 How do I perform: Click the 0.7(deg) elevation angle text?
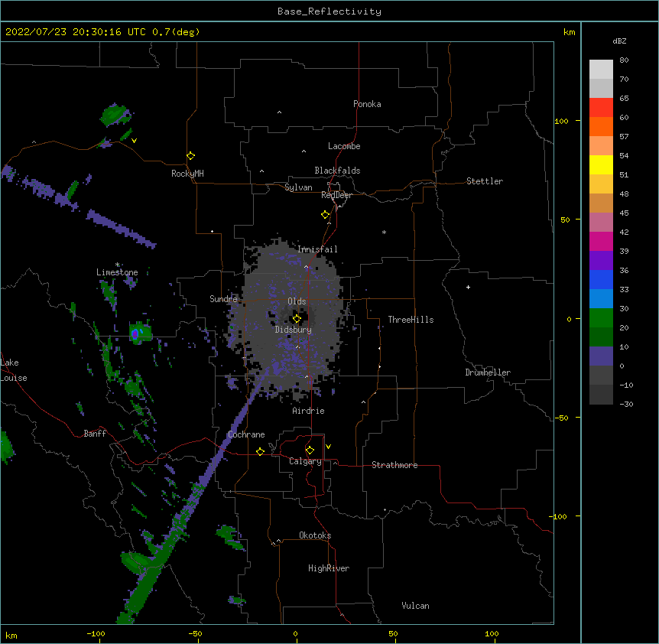176,32
